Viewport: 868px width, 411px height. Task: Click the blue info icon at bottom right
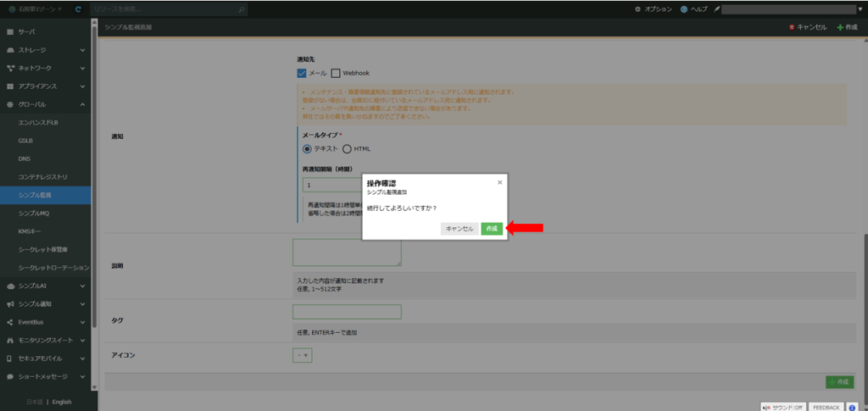[x=852, y=407]
